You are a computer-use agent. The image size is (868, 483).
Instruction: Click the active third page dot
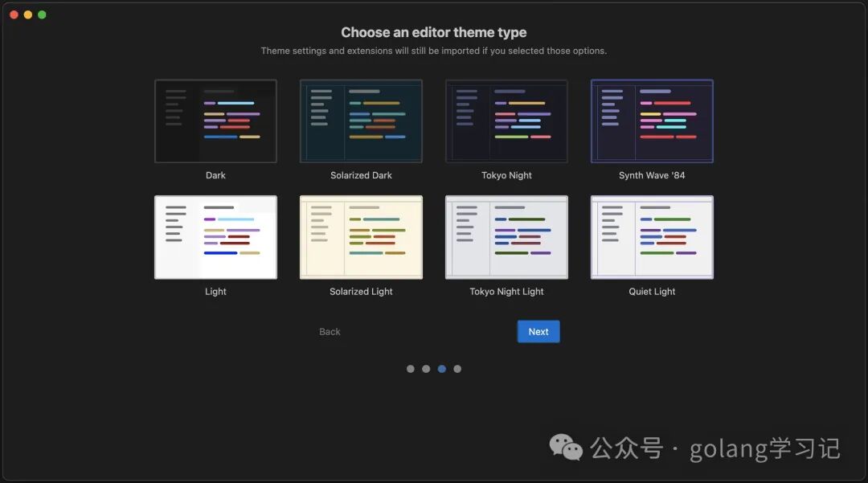pyautogui.click(x=442, y=369)
